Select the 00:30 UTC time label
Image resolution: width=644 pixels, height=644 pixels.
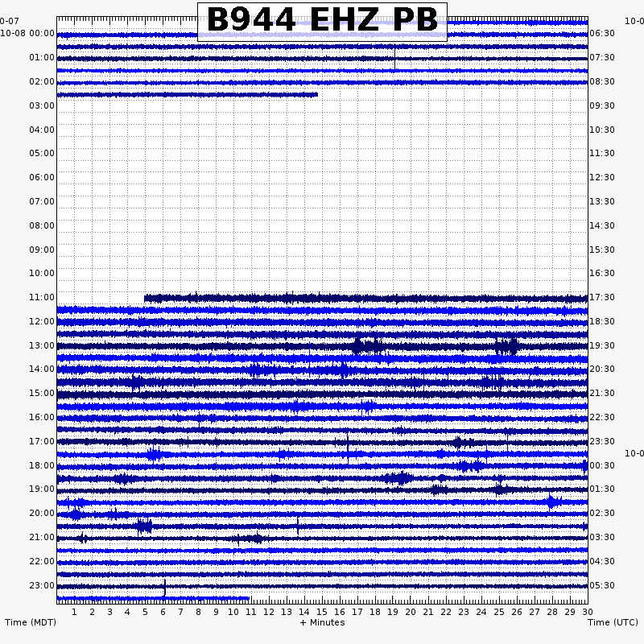pos(602,466)
